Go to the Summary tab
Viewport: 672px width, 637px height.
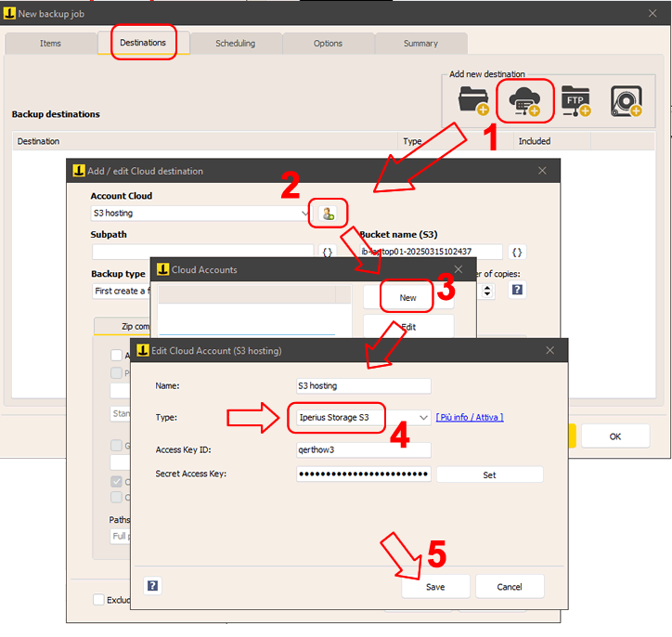[420, 44]
